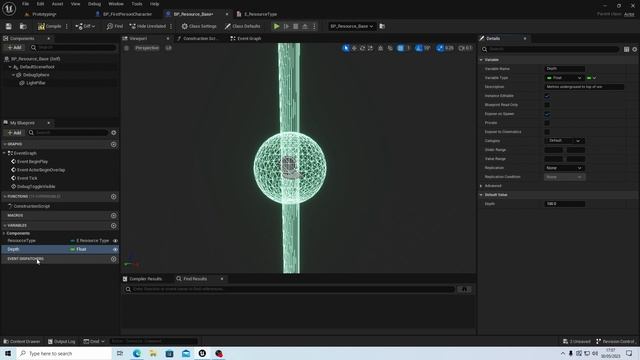Open the BP_Resource_Base debug object dropdown
This screenshot has width=640, height=360.
tap(351, 26)
